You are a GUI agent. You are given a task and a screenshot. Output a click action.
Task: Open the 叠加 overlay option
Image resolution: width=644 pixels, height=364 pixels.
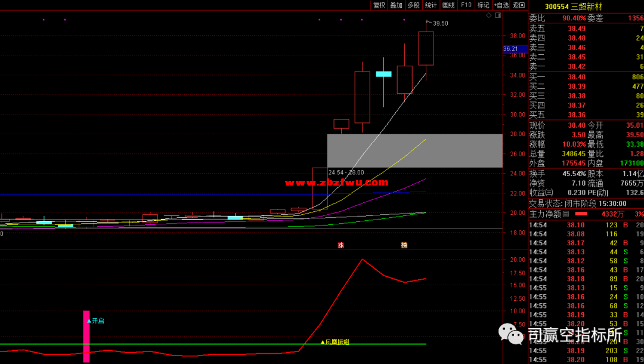[x=396, y=5]
